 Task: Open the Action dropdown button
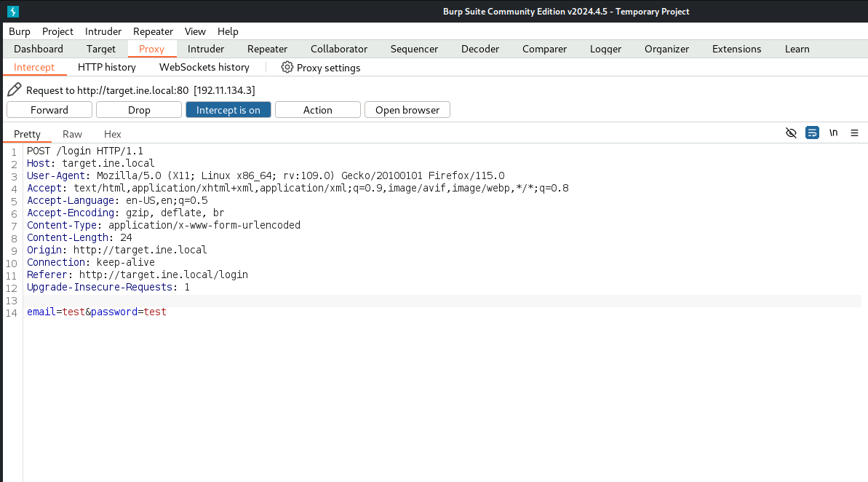click(318, 110)
